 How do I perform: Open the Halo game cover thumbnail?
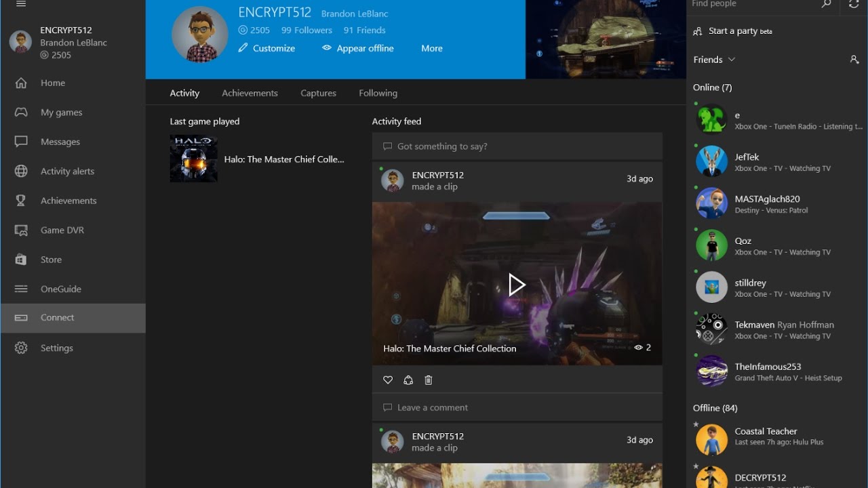(x=194, y=159)
